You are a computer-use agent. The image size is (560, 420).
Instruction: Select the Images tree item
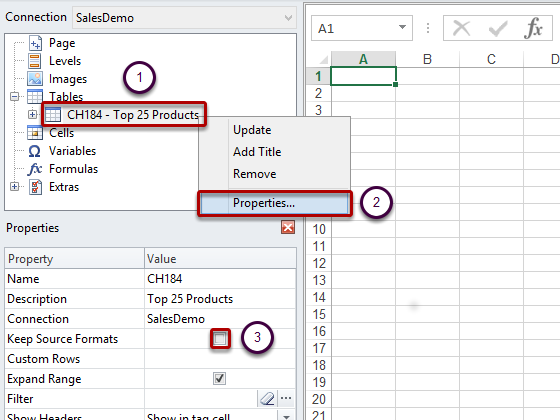pos(68,79)
